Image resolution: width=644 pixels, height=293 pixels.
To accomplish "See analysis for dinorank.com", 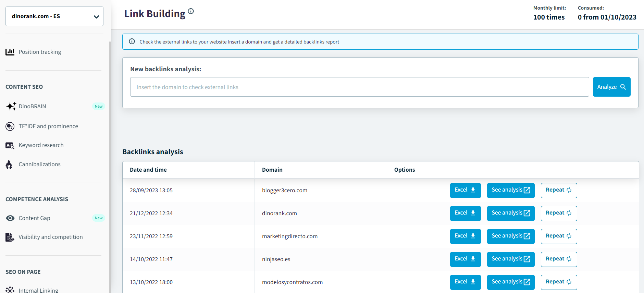I will (x=510, y=213).
